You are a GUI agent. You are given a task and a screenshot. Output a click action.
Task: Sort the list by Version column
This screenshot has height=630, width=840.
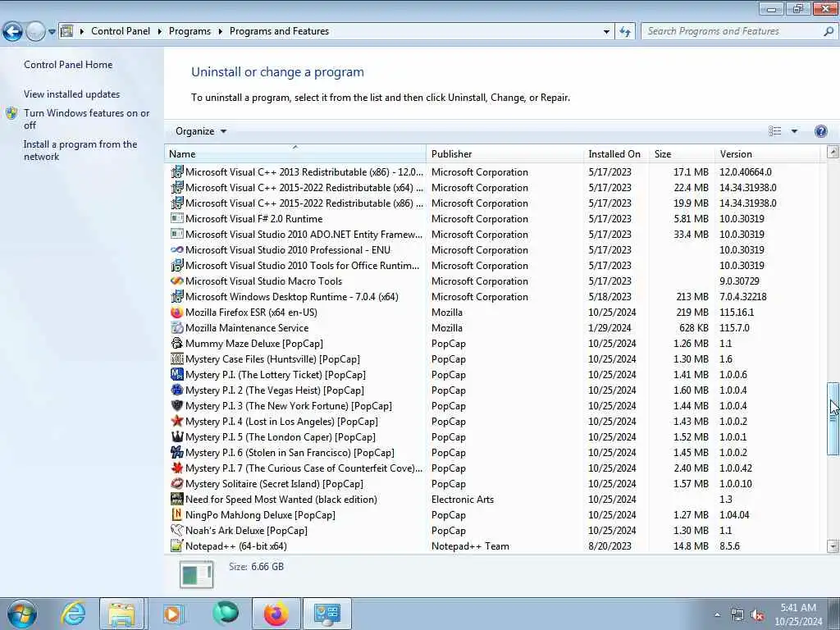pos(768,153)
